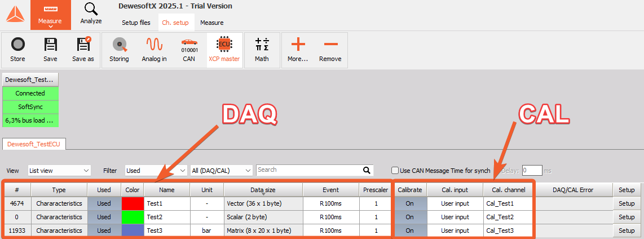The width and height of the screenshot is (644, 239).
Task: Toggle Calibrate On for Cal_Test1 row
Action: point(410,203)
